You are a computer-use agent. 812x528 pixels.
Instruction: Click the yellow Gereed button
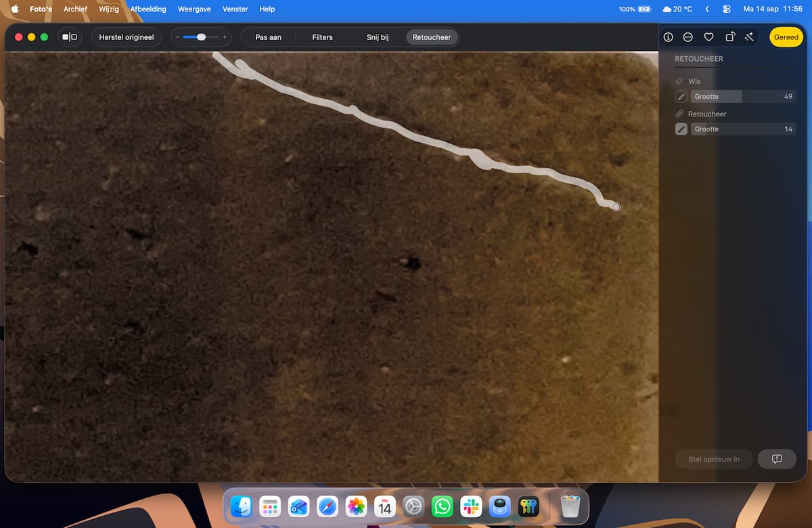(786, 37)
